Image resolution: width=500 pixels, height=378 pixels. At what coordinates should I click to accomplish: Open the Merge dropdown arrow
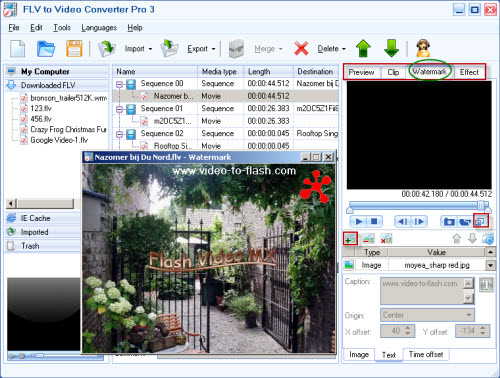[280, 49]
